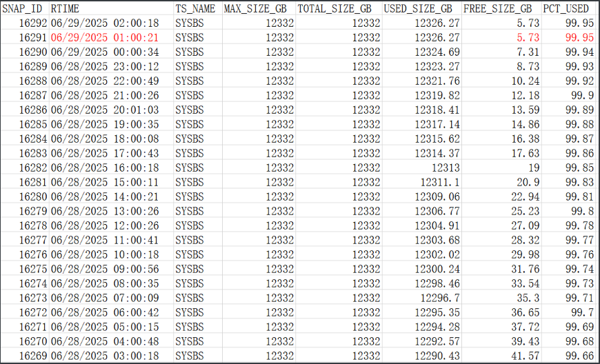Select free size value 12.18
This screenshot has width=600, height=364.
[x=525, y=96]
